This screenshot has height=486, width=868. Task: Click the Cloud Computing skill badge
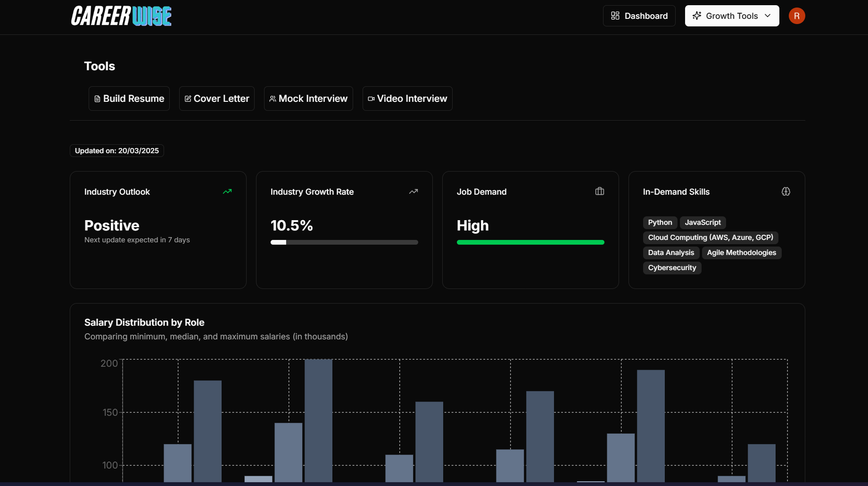pyautogui.click(x=710, y=238)
